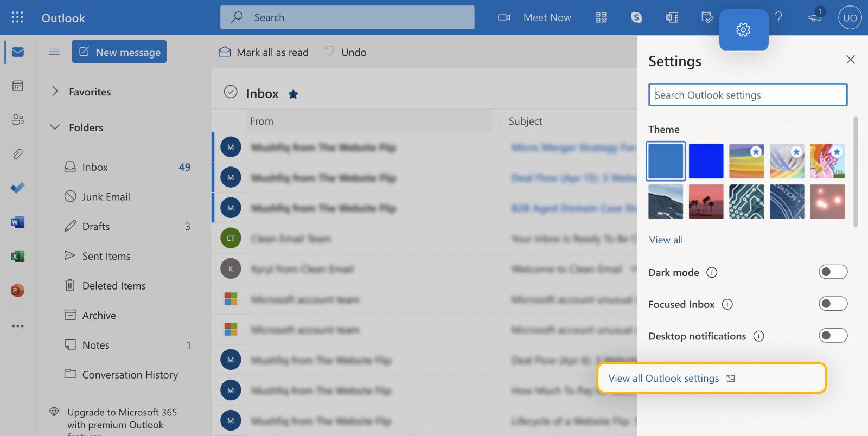The image size is (868, 436).
Task: Select the bright blue theme swatch
Action: [x=706, y=161]
